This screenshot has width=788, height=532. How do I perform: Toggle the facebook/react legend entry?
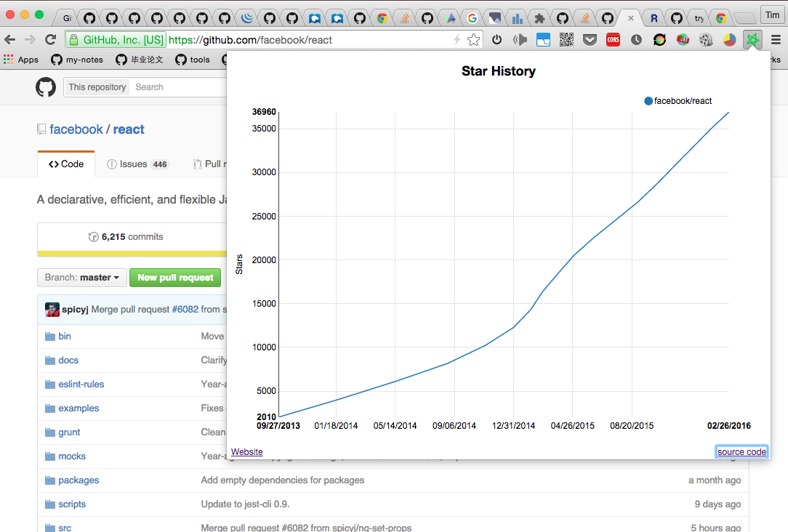click(678, 101)
